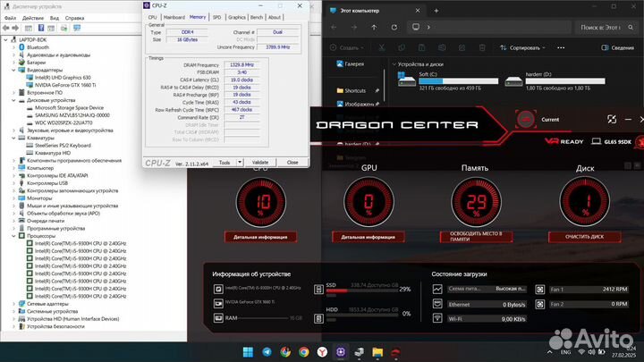The height and width of the screenshot is (362, 644).
Task: Select WDC WD20SPZX-22UA7T0 disk
Action: pyautogui.click(x=64, y=122)
